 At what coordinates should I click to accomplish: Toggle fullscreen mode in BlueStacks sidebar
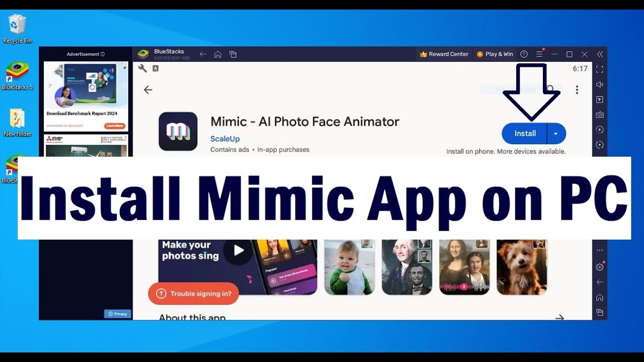point(599,69)
